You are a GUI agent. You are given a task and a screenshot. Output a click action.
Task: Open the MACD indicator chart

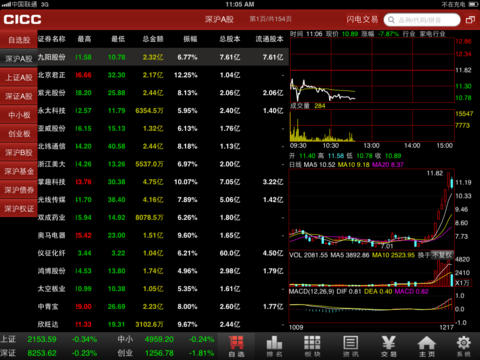(371, 309)
